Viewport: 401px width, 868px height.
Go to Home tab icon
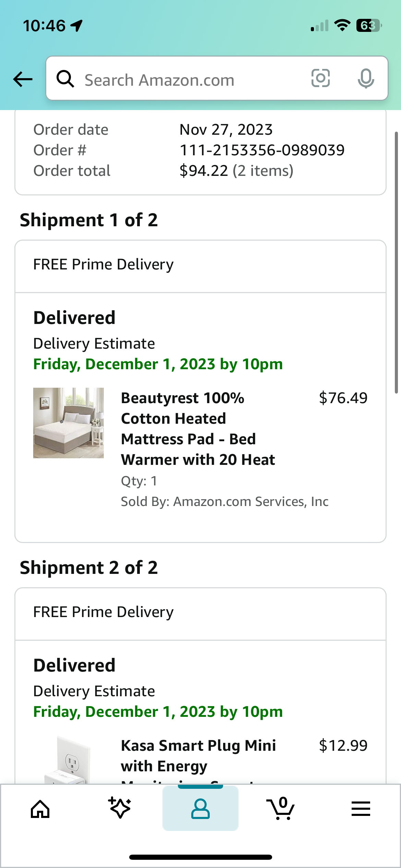point(40,809)
